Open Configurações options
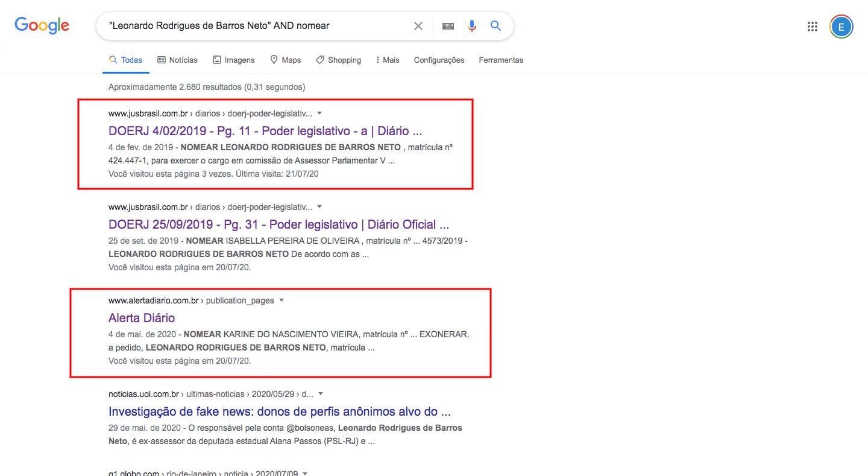 pos(439,60)
